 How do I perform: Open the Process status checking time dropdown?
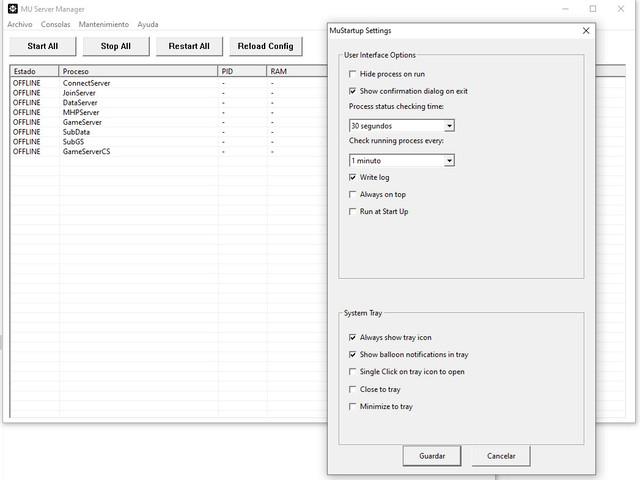click(x=449, y=126)
